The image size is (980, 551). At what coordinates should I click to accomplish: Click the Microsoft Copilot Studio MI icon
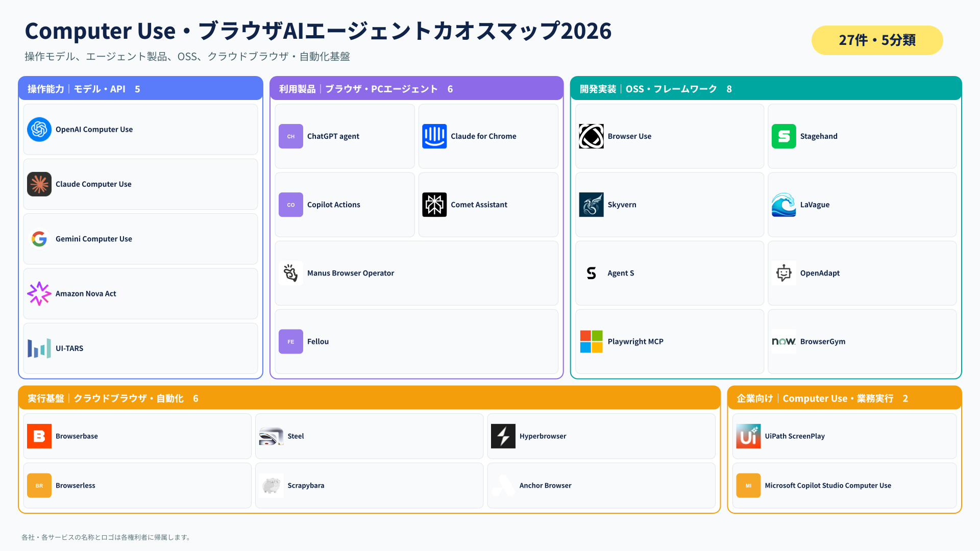pos(748,486)
